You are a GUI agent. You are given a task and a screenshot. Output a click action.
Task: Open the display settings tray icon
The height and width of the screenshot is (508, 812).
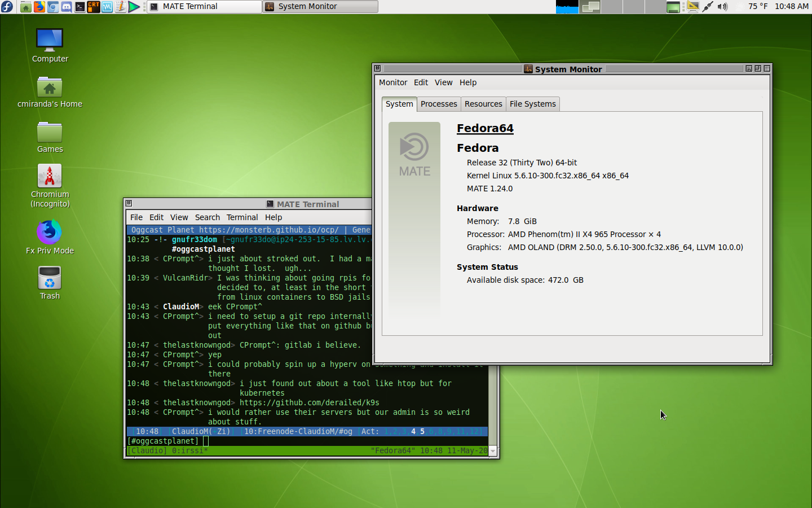[x=693, y=7]
